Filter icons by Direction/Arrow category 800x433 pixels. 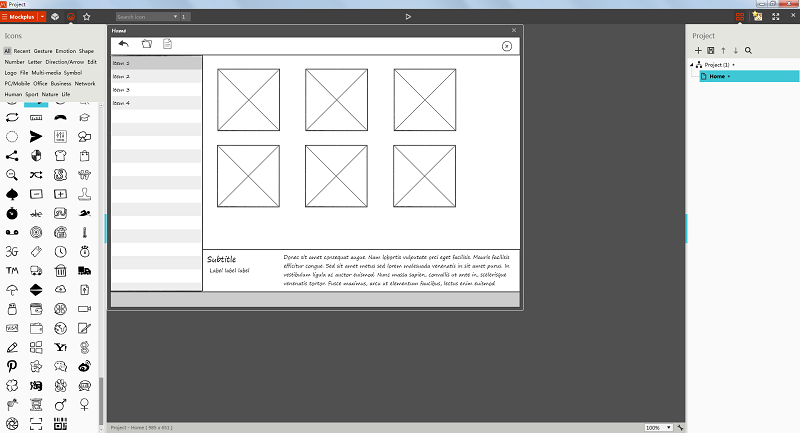[65, 62]
